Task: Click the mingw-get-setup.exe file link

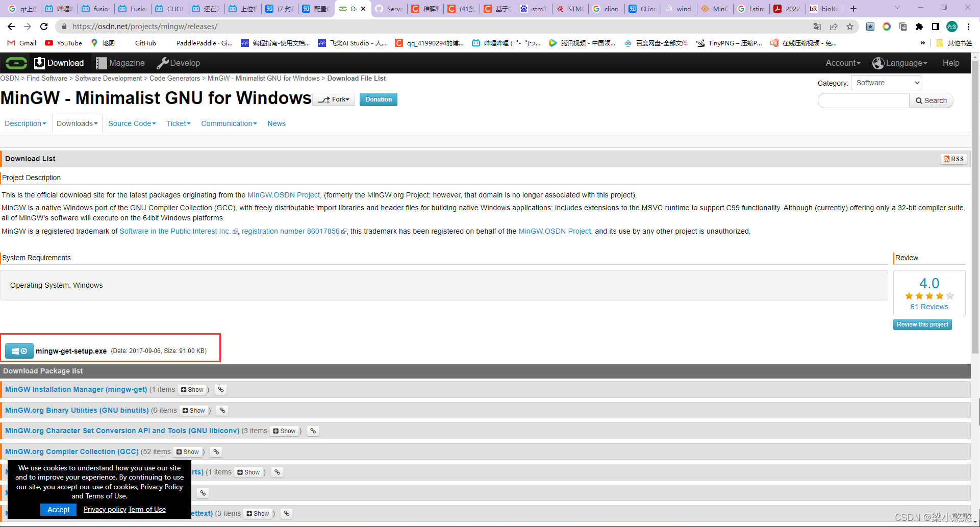Action: (x=71, y=351)
